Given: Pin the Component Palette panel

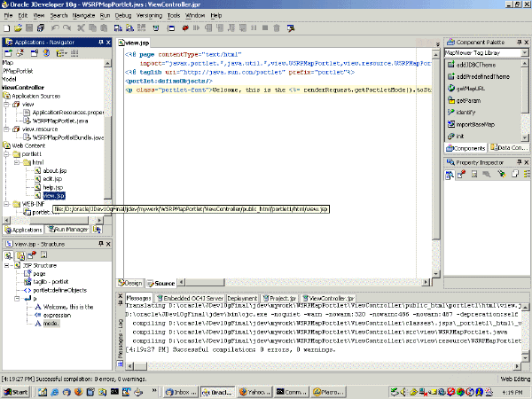Looking at the screenshot, I should (519, 42).
